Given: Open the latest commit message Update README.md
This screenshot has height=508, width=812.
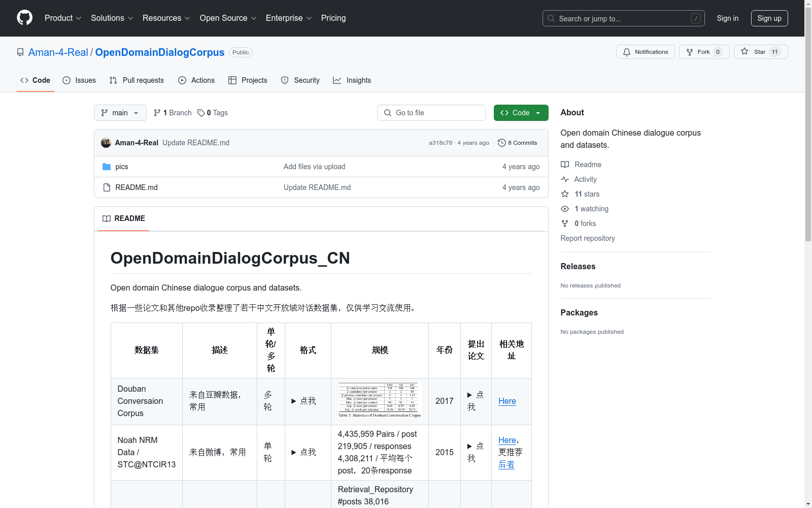Looking at the screenshot, I should pos(196,143).
